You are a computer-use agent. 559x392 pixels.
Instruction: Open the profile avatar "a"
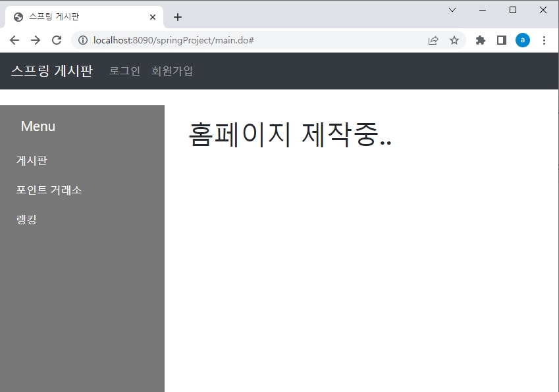point(523,40)
